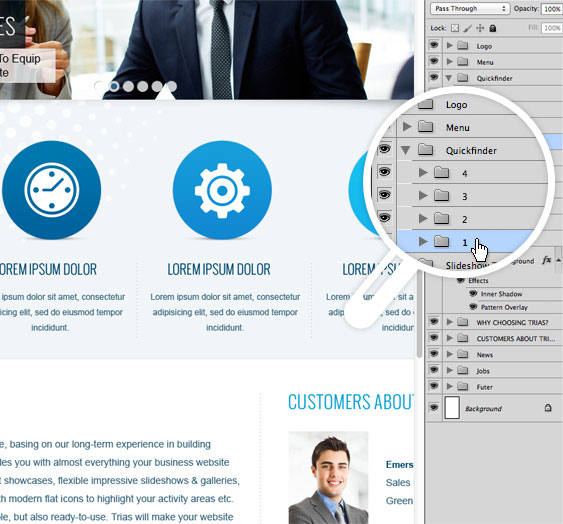Expand the WHY CHOOSING TRIAS? group
563x524 pixels.
point(449,322)
